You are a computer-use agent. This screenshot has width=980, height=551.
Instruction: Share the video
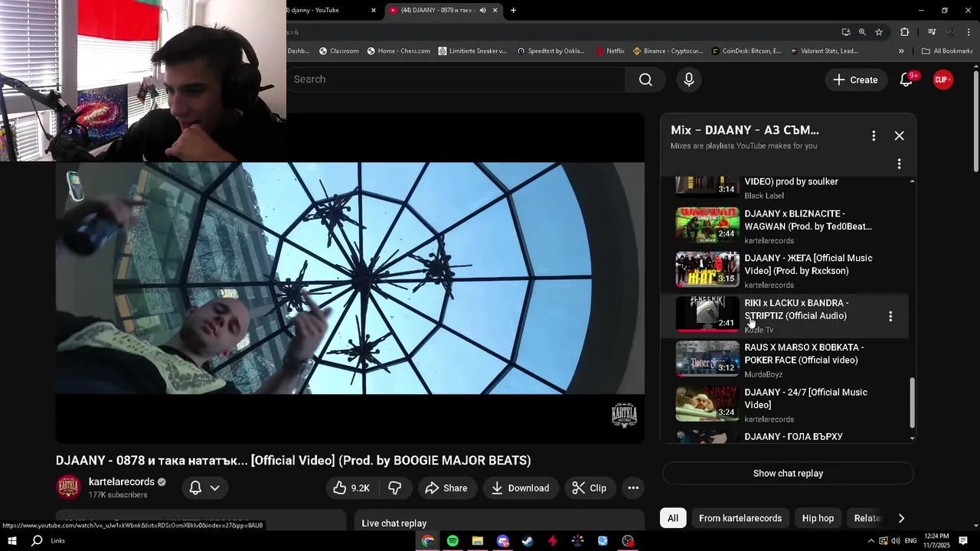coord(446,487)
